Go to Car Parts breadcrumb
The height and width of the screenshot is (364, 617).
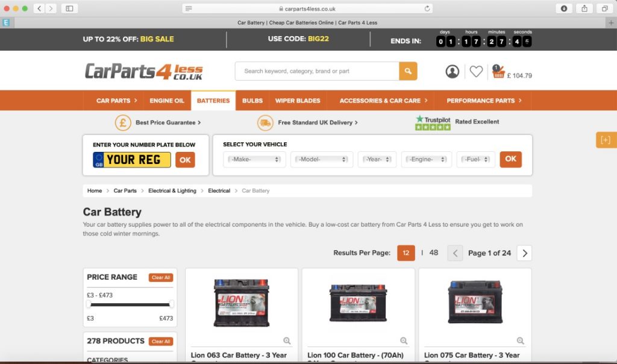pyautogui.click(x=125, y=191)
